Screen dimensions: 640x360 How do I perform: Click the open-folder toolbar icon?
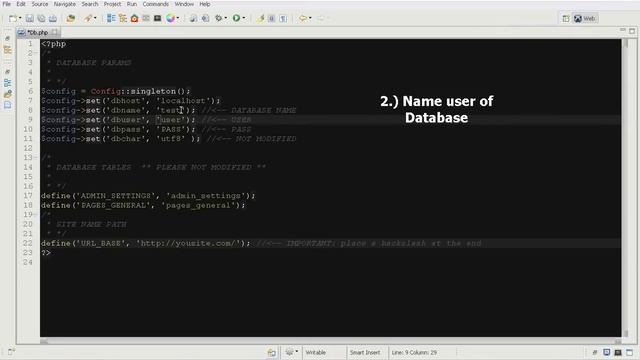click(71, 18)
